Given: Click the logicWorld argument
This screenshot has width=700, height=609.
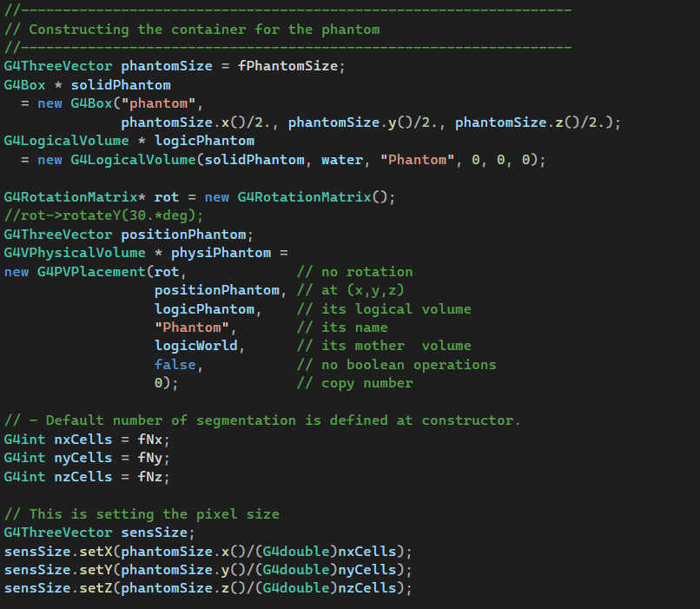Looking at the screenshot, I should (x=195, y=346).
